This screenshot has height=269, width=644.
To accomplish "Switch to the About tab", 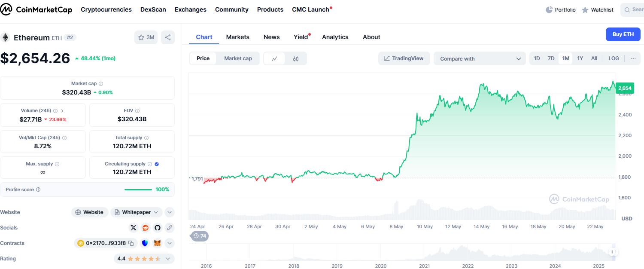I will coord(371,37).
